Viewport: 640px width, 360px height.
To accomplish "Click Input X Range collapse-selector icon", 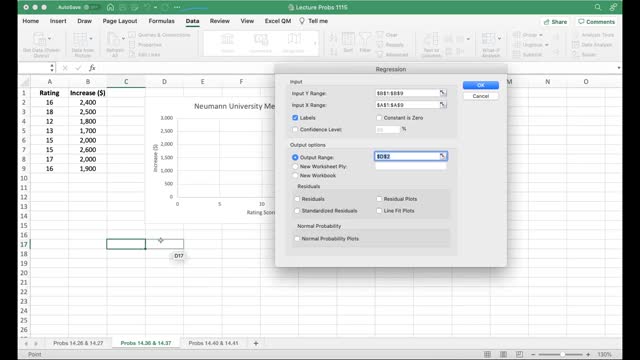I will tap(442, 105).
